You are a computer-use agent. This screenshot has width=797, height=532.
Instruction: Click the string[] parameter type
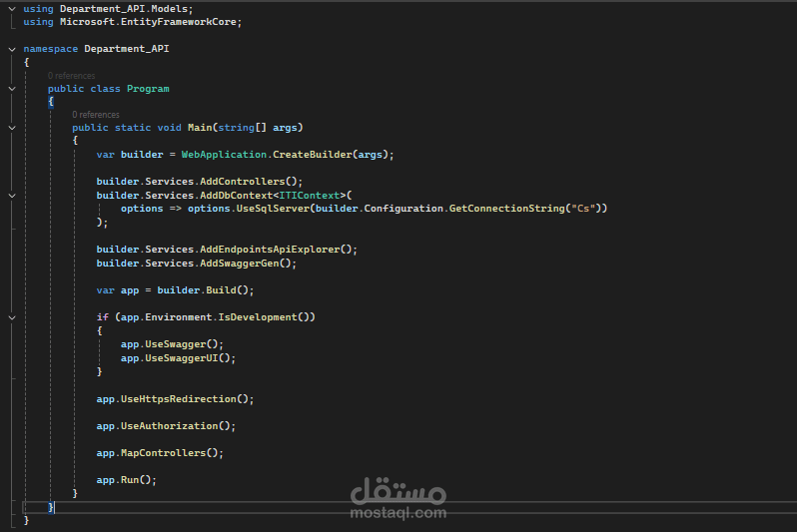(x=242, y=127)
